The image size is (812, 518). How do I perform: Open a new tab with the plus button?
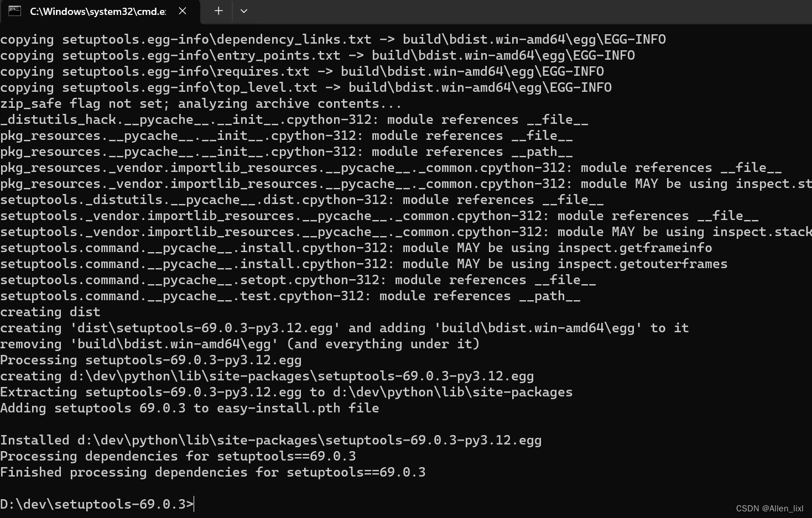pyautogui.click(x=218, y=11)
